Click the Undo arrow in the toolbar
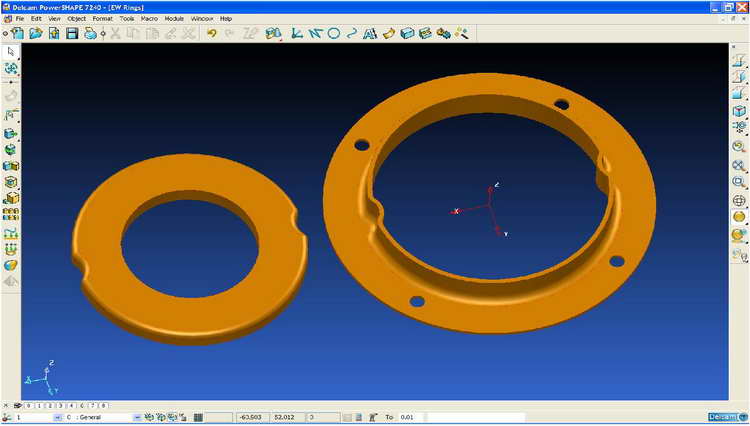 click(211, 33)
